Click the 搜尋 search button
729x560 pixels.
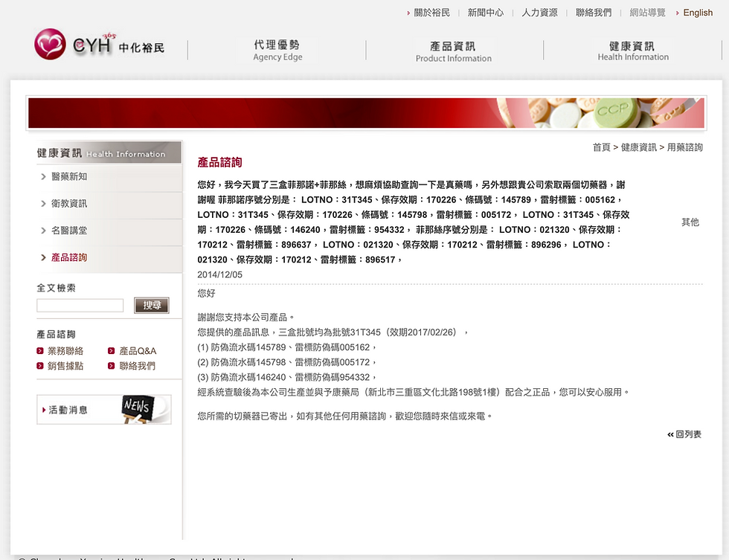pyautogui.click(x=152, y=306)
